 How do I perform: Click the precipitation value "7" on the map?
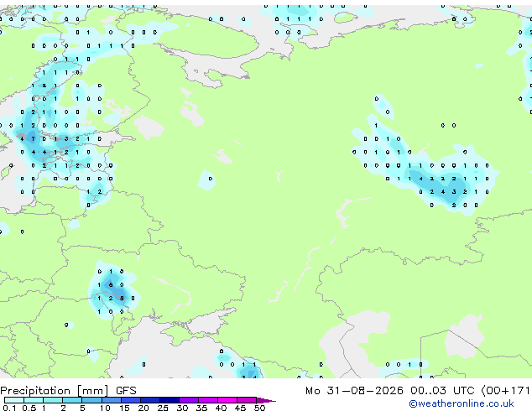click(x=33, y=138)
